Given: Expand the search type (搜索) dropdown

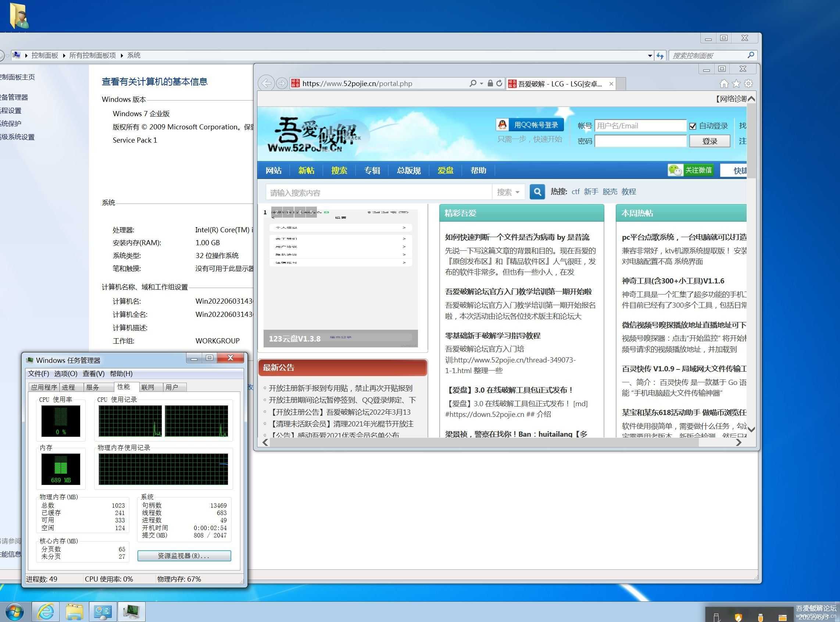Looking at the screenshot, I should pos(508,192).
